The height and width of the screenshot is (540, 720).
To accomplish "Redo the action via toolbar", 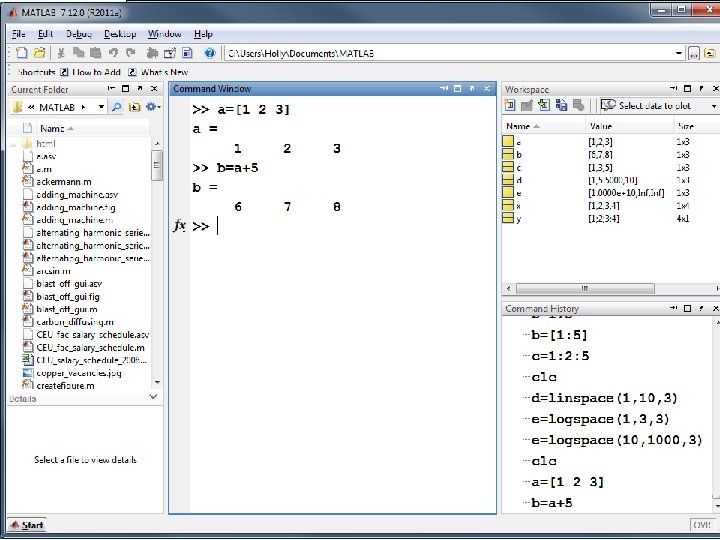I will 131,53.
